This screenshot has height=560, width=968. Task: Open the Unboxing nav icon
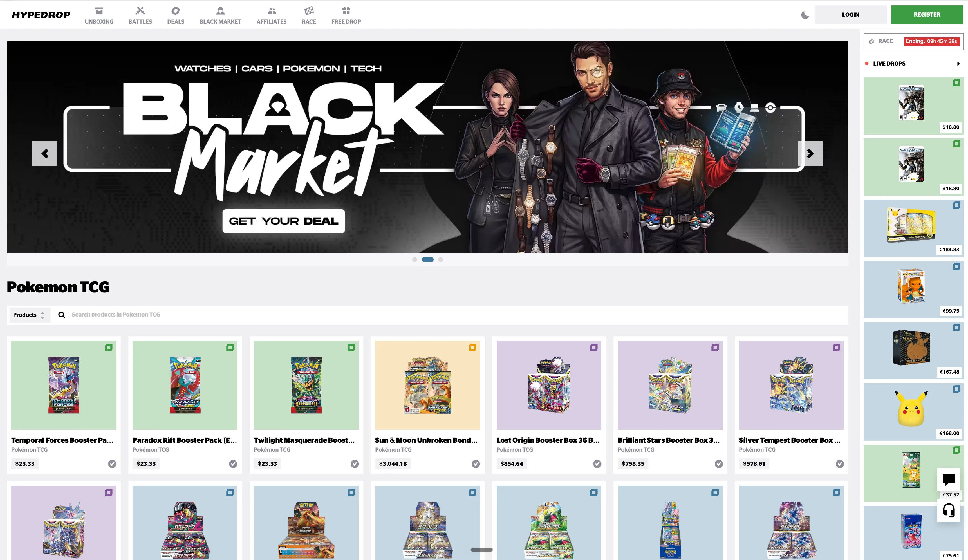pos(99,11)
